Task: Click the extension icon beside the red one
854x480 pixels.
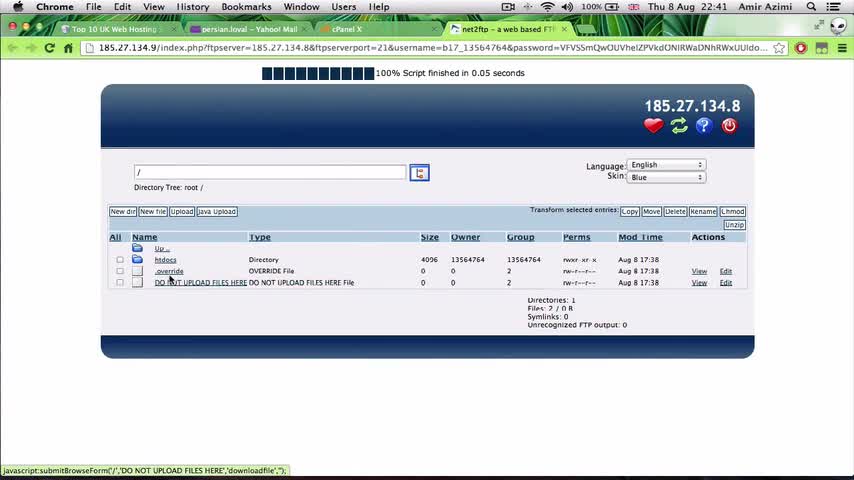Action: tap(821, 48)
